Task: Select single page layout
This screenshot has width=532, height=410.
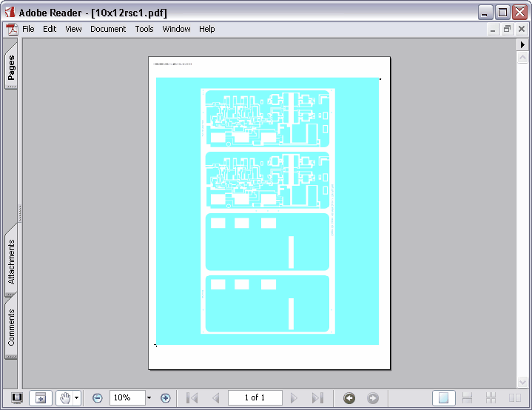Action: click(443, 397)
